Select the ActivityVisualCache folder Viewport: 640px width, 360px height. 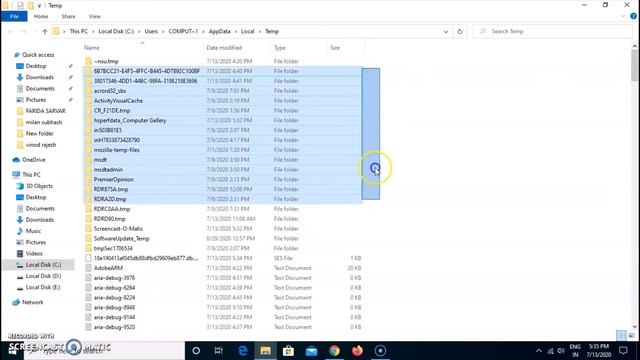point(118,101)
